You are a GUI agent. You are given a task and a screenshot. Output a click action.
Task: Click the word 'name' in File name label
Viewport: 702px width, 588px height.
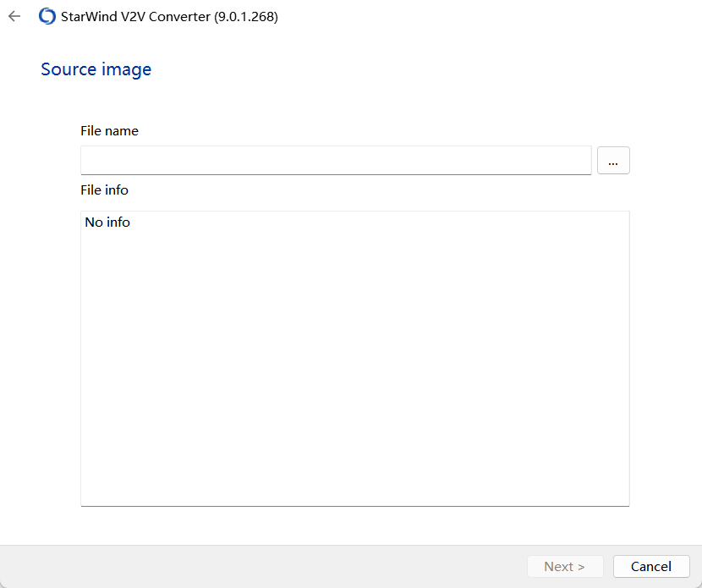point(121,131)
